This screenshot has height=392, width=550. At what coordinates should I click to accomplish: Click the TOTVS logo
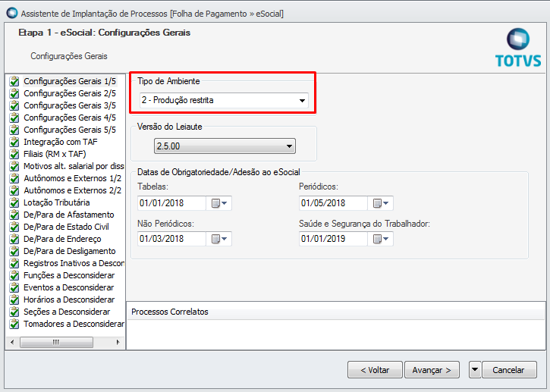pos(518,48)
